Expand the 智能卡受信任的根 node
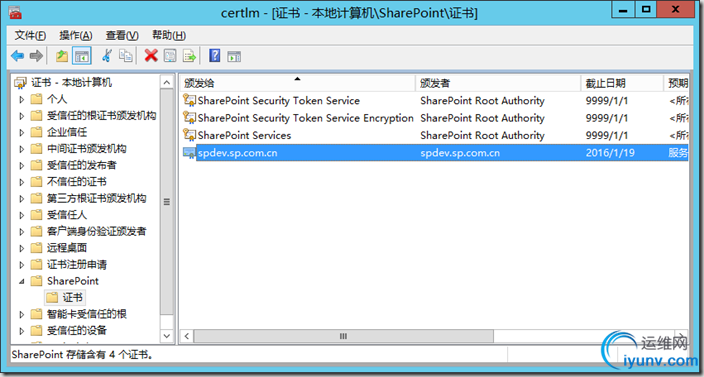Viewport: 704px width, 377px height. point(22,314)
